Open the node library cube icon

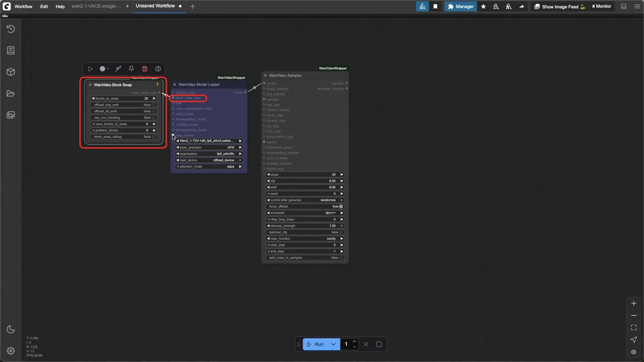click(x=11, y=72)
